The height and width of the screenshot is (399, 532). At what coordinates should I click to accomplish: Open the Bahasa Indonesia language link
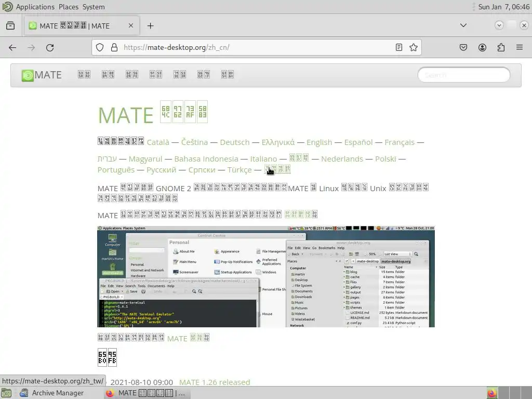206,159
